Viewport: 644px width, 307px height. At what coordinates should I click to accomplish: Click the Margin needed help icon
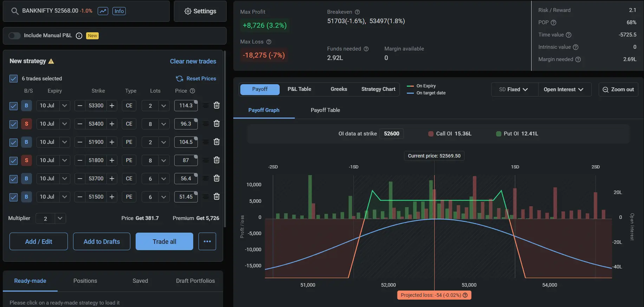(578, 59)
